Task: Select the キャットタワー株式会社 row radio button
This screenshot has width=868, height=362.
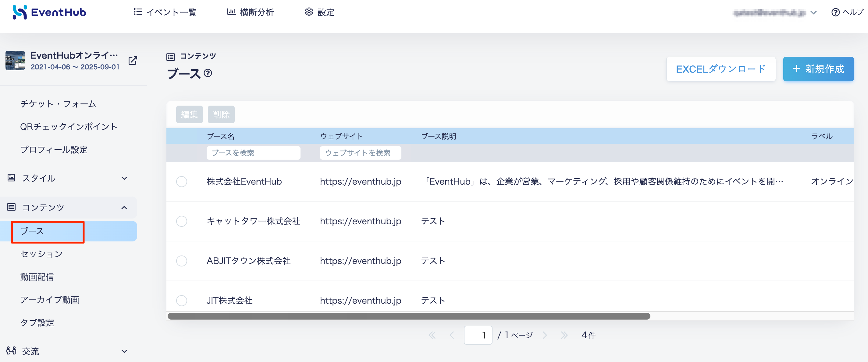Action: coord(182,221)
